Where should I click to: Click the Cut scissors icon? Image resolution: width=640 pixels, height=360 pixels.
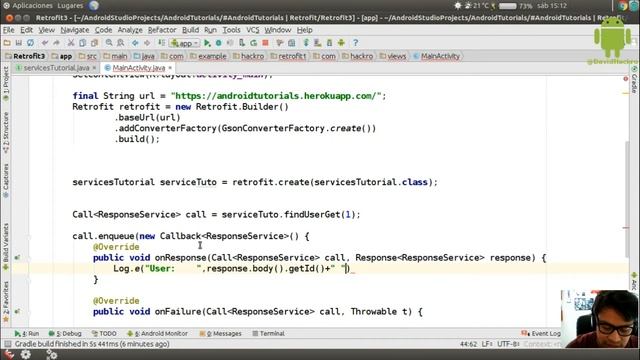[71, 43]
